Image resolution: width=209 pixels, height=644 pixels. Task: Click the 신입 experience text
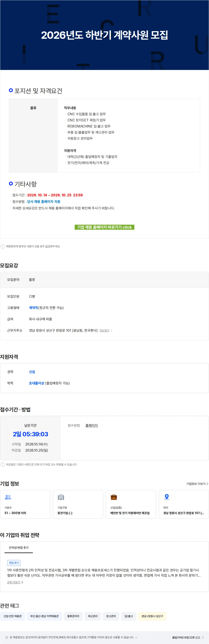[x=32, y=372]
